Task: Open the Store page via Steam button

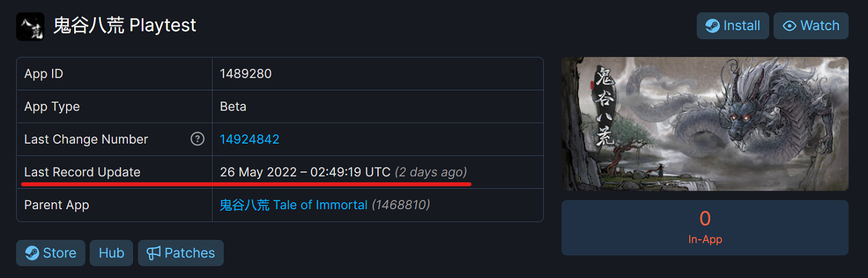Action: click(x=50, y=253)
